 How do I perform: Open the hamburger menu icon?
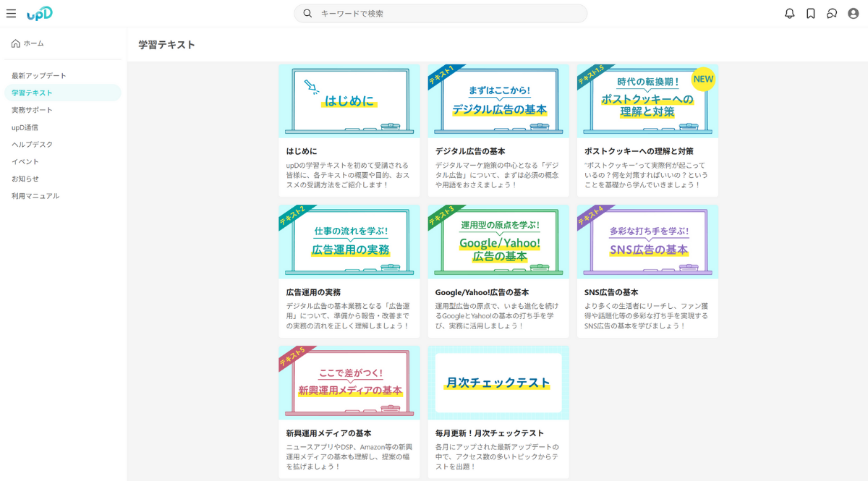coord(11,14)
